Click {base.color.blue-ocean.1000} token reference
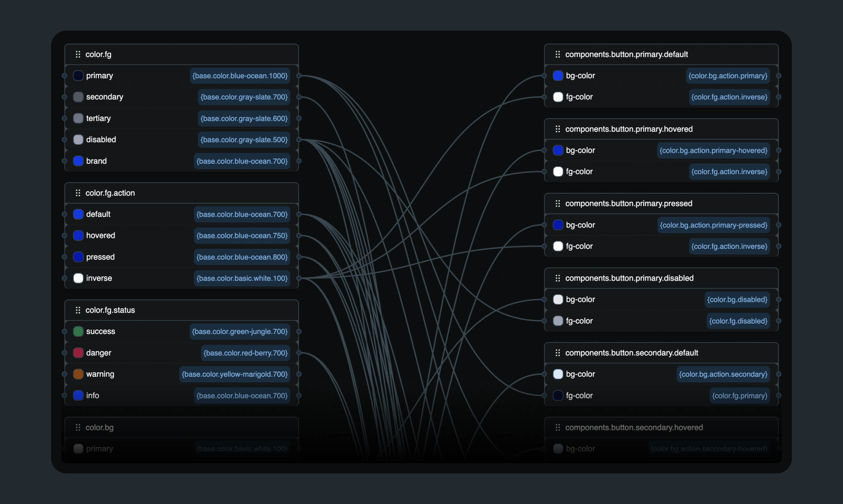The width and height of the screenshot is (843, 504). (x=240, y=76)
